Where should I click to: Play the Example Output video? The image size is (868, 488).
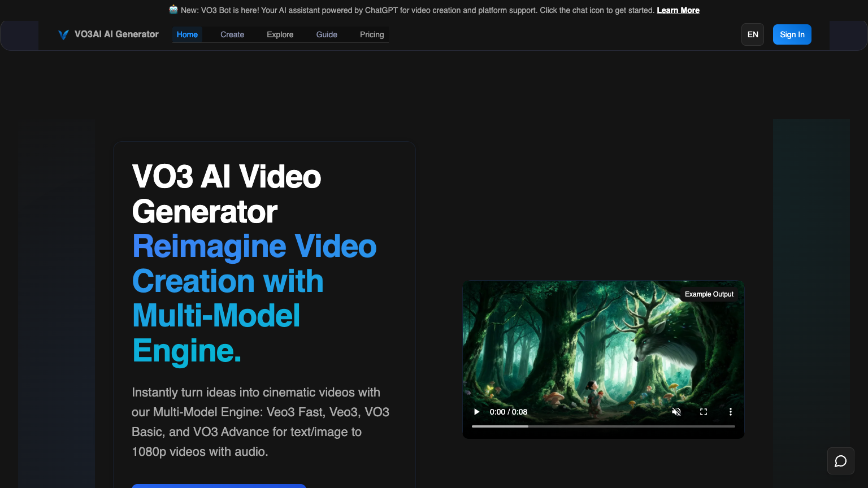coord(476,412)
